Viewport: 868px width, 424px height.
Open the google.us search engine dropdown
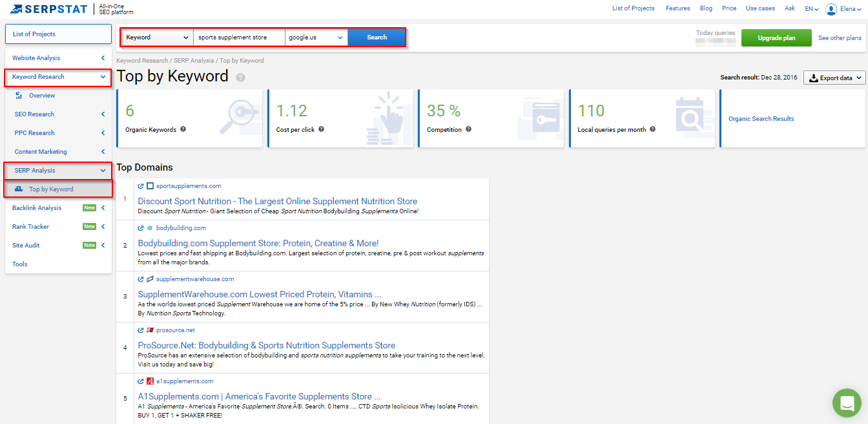[316, 37]
